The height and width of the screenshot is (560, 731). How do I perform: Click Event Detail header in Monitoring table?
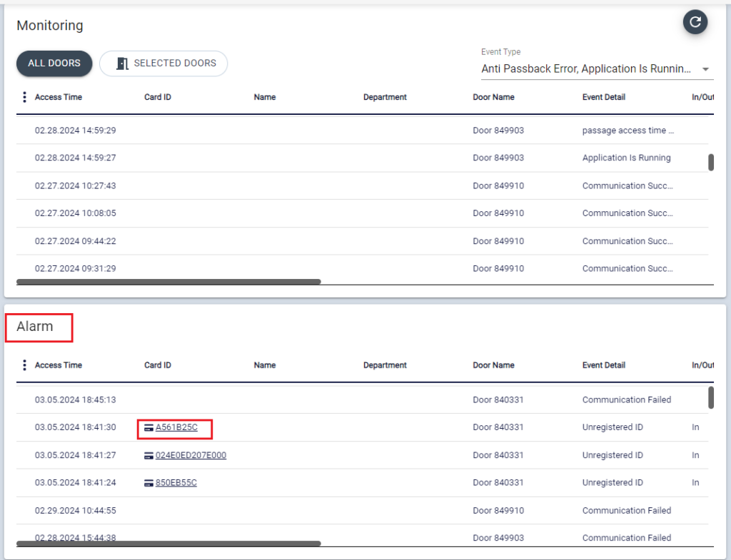click(x=604, y=97)
